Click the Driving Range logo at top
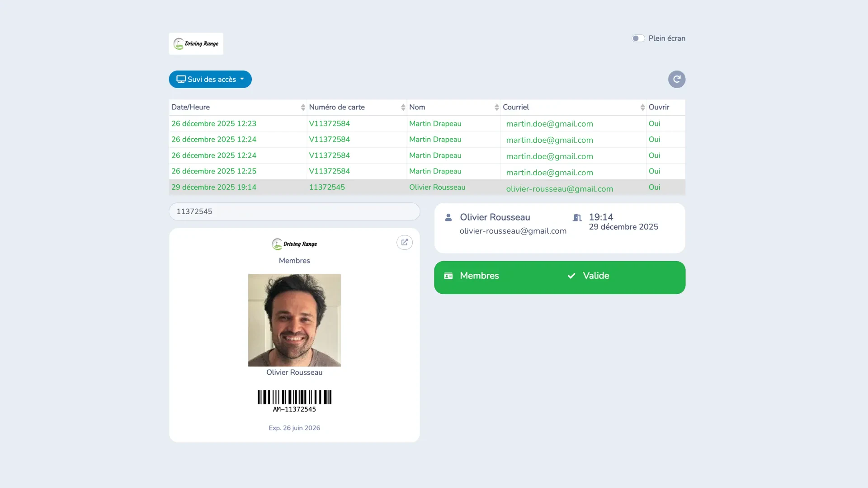The image size is (868, 488). 196,44
